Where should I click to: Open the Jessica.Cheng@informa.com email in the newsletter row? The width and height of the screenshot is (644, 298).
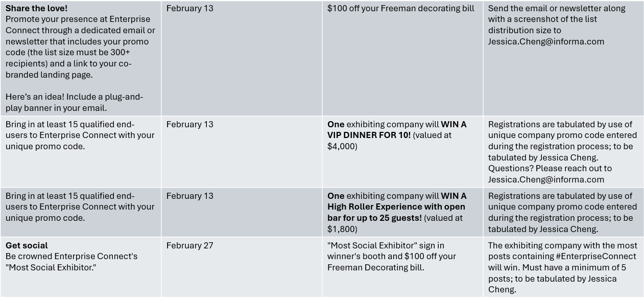546,41
